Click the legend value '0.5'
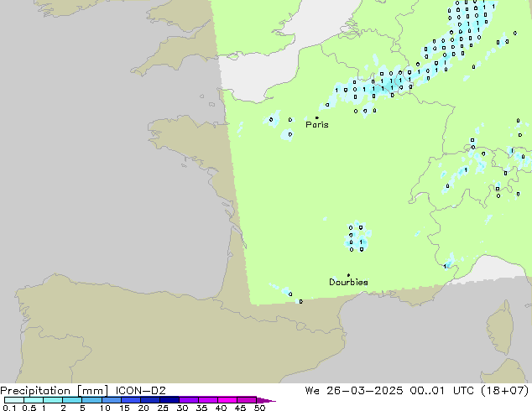The width and height of the screenshot is (532, 411). click(x=29, y=408)
